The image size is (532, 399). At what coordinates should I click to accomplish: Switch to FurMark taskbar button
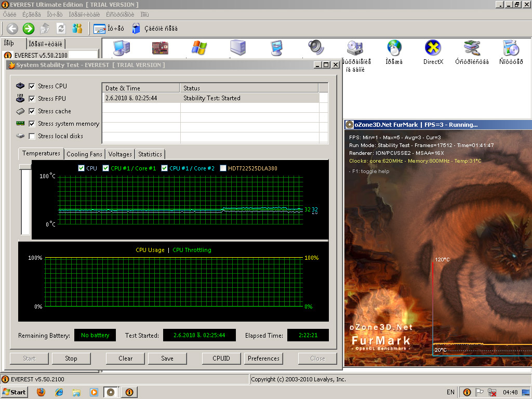[x=111, y=393]
